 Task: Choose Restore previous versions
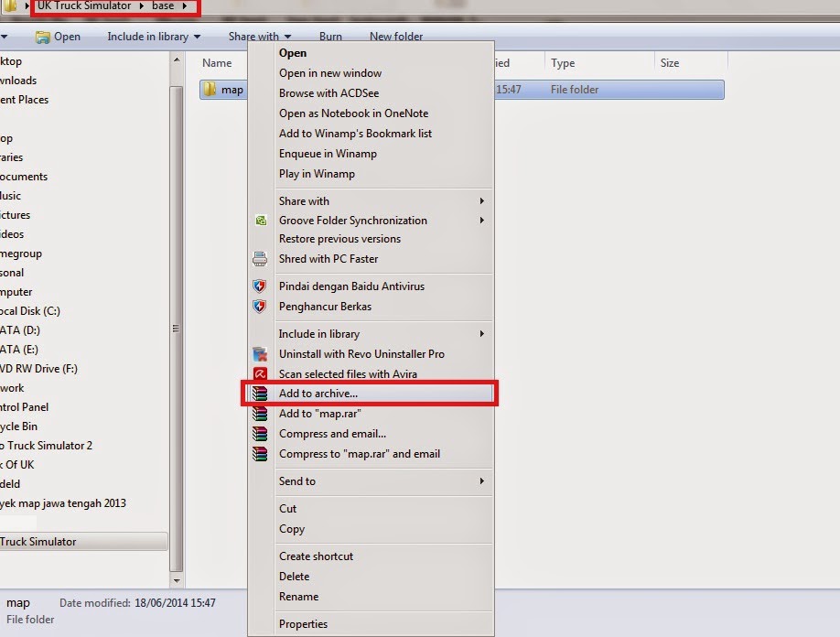point(339,239)
